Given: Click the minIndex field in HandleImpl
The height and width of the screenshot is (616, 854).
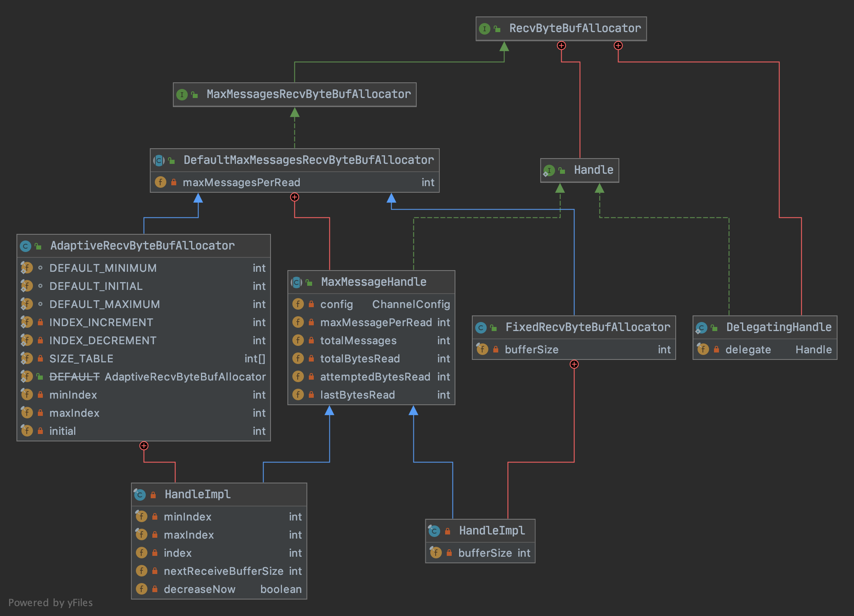Looking at the screenshot, I should pyautogui.click(x=219, y=517).
